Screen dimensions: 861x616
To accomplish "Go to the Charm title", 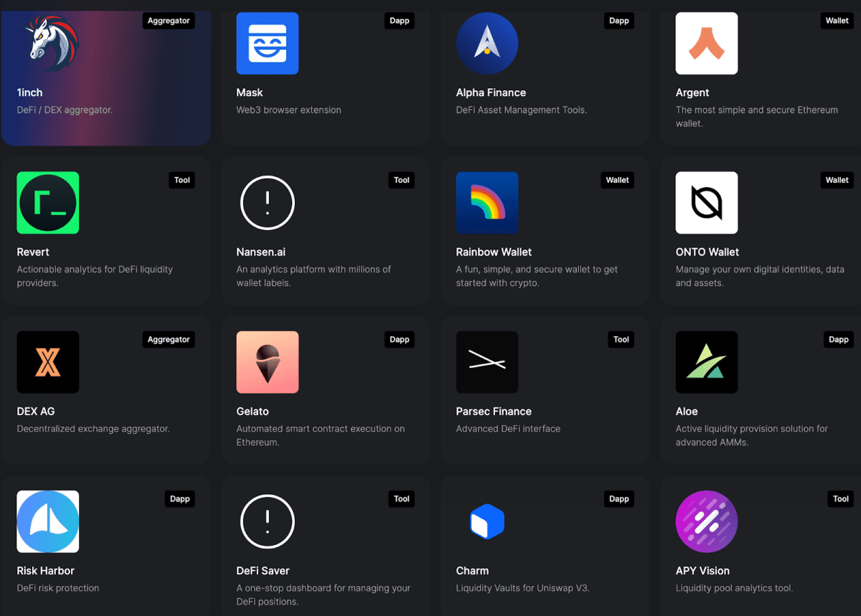I will pyautogui.click(x=472, y=570).
